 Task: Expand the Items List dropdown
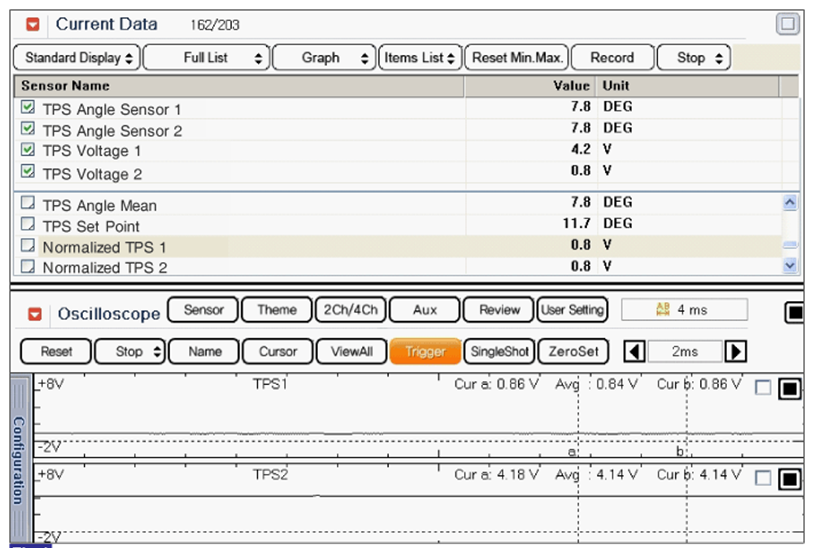[420, 58]
